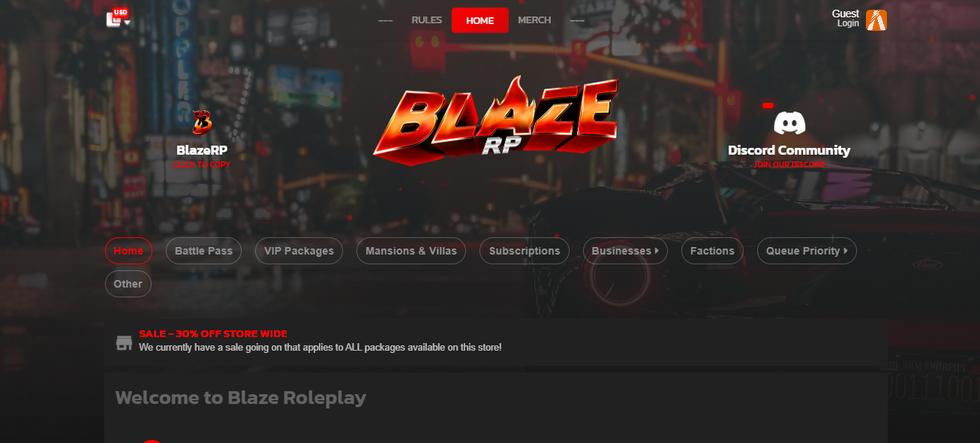Click the FiveM login avatar icon
This screenshot has width=980, height=443.
tap(876, 20)
